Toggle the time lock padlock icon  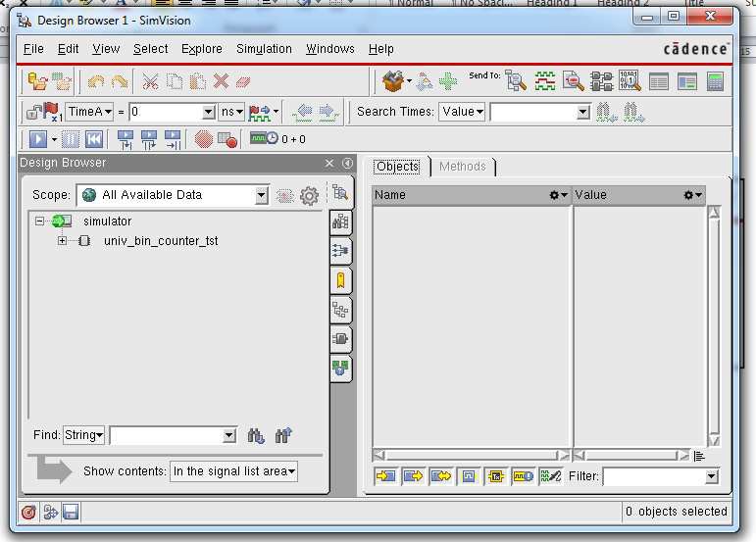click(33, 113)
